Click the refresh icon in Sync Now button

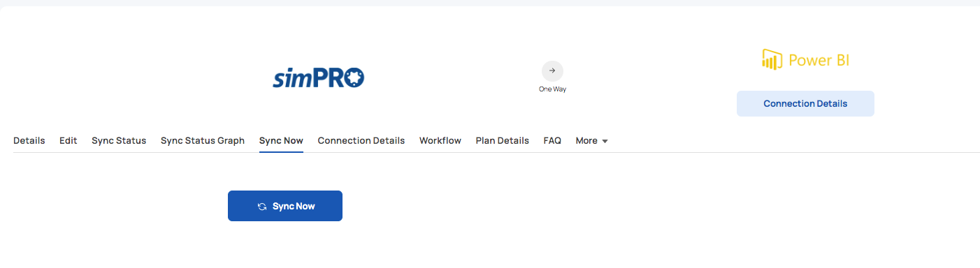(262, 207)
